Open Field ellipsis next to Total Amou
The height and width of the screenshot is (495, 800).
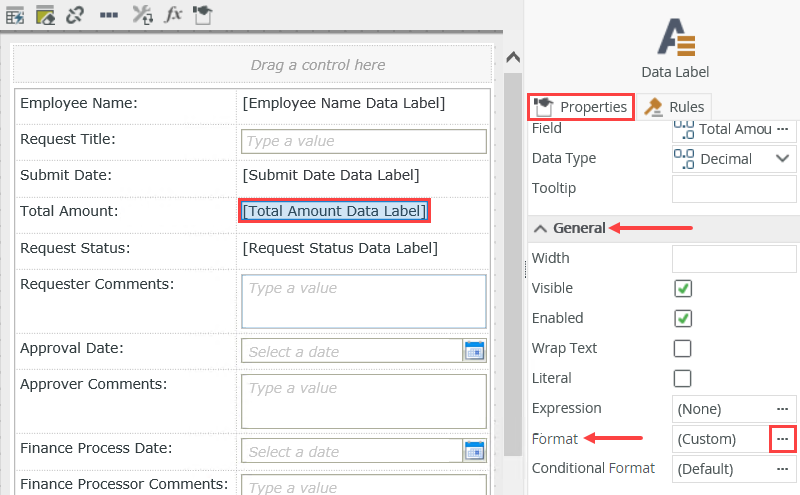782,129
